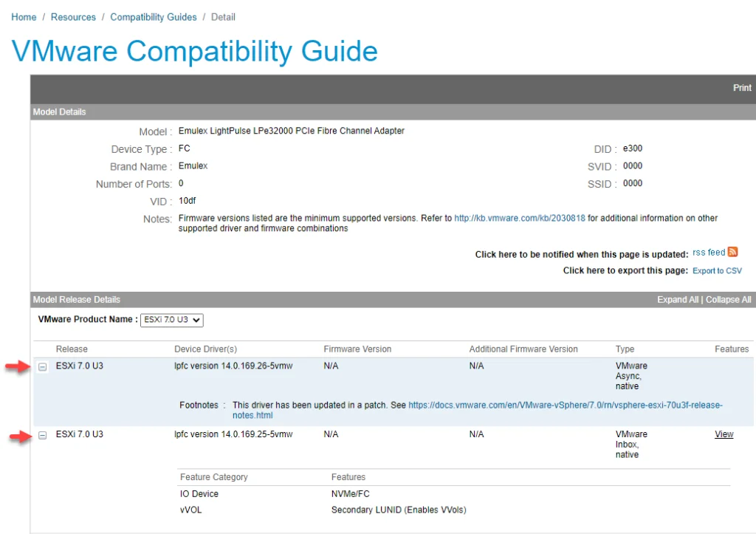Click the VMware Async, native type cell
756x534 pixels.
click(x=632, y=376)
